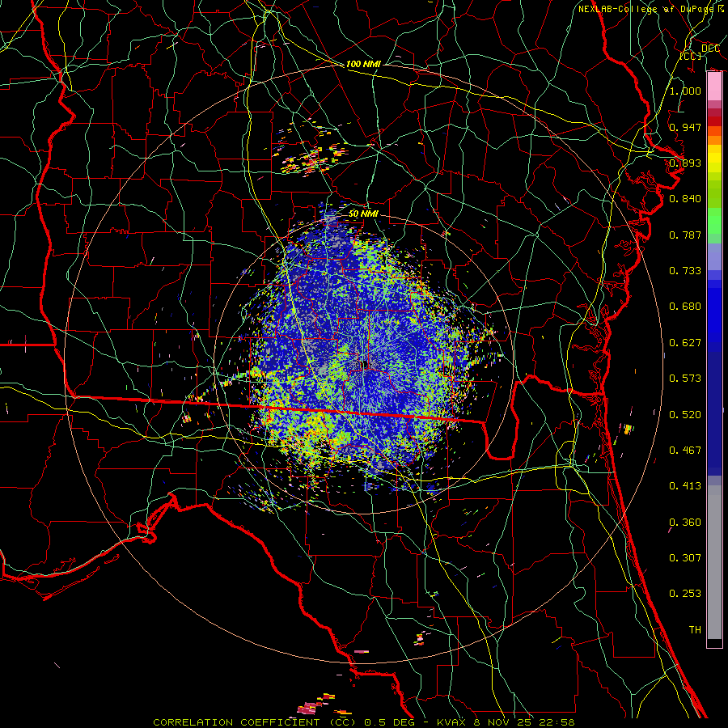The width and height of the screenshot is (728, 728).
Task: Click the radar site center of the range rings
Action: [363, 364]
